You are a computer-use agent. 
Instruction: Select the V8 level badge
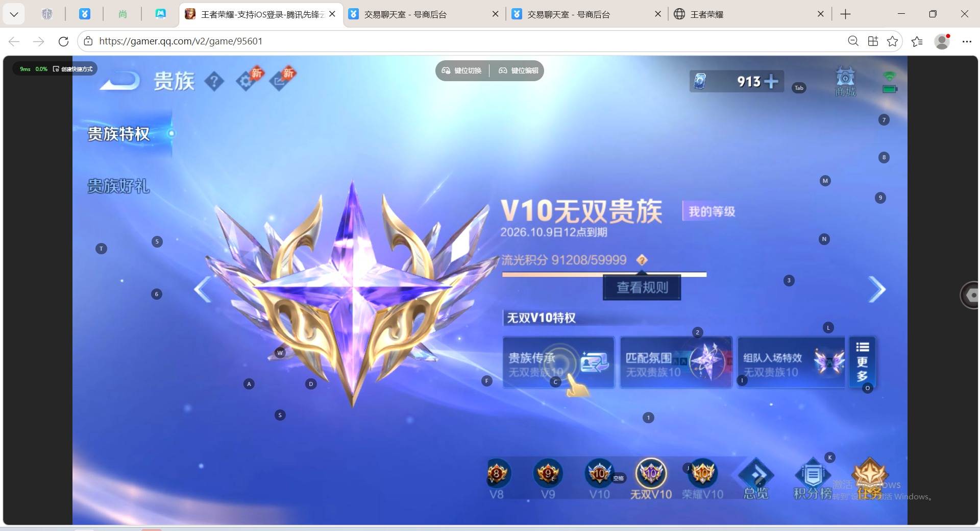[497, 478]
